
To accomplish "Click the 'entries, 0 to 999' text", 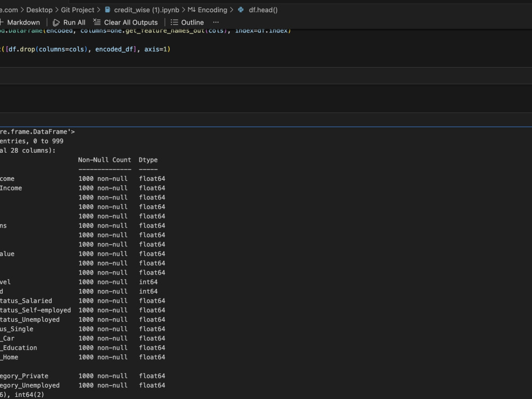I will pyautogui.click(x=31, y=141).
